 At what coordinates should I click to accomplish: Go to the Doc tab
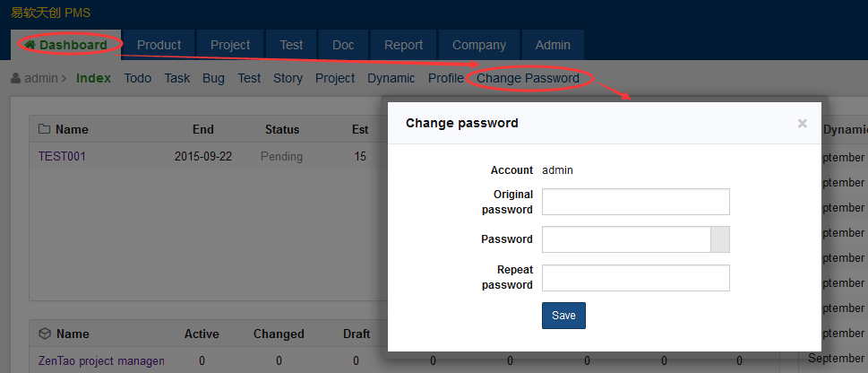(x=343, y=45)
